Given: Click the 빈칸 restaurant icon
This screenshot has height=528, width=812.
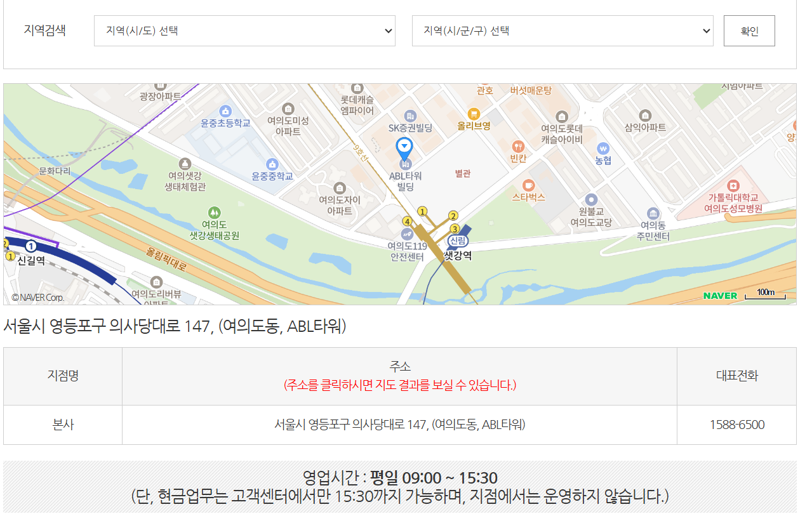Looking at the screenshot, I should [518, 147].
